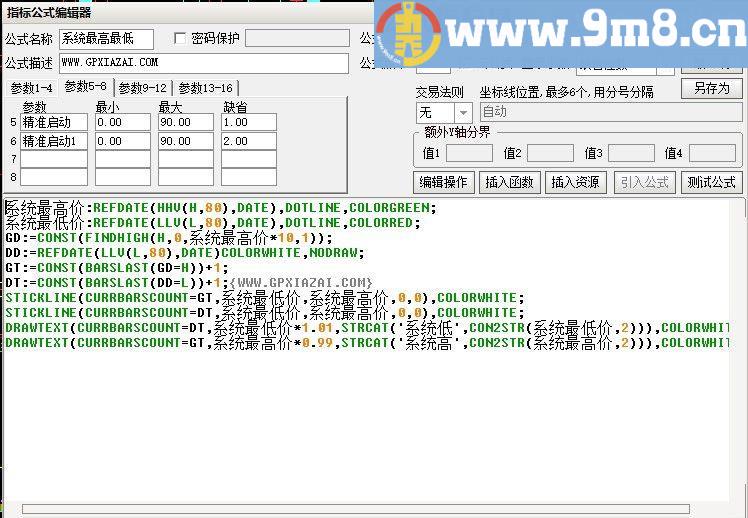Image resolution: width=748 pixels, height=518 pixels.
Task: Click the code line GT:=CONST(BARSLAST(GD=H))+1
Action: (x=117, y=268)
